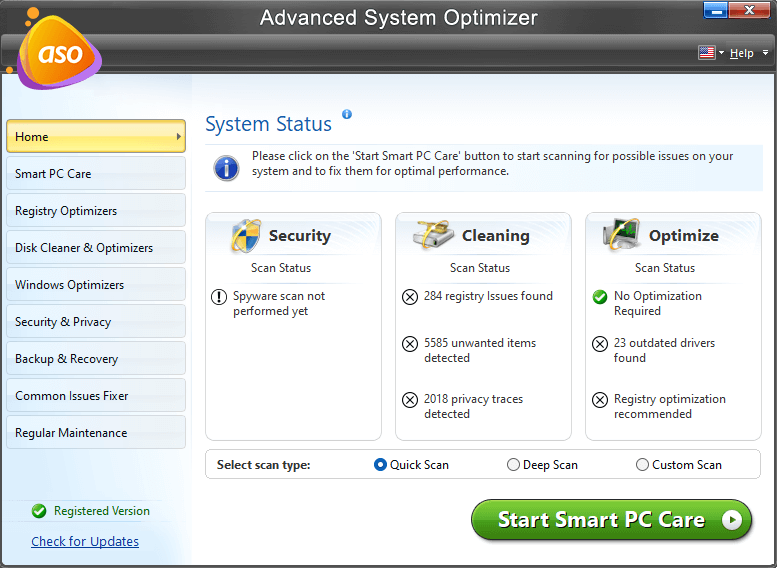The image size is (777, 568).
Task: Close the Advanced System Optimizer window
Action: tap(749, 10)
